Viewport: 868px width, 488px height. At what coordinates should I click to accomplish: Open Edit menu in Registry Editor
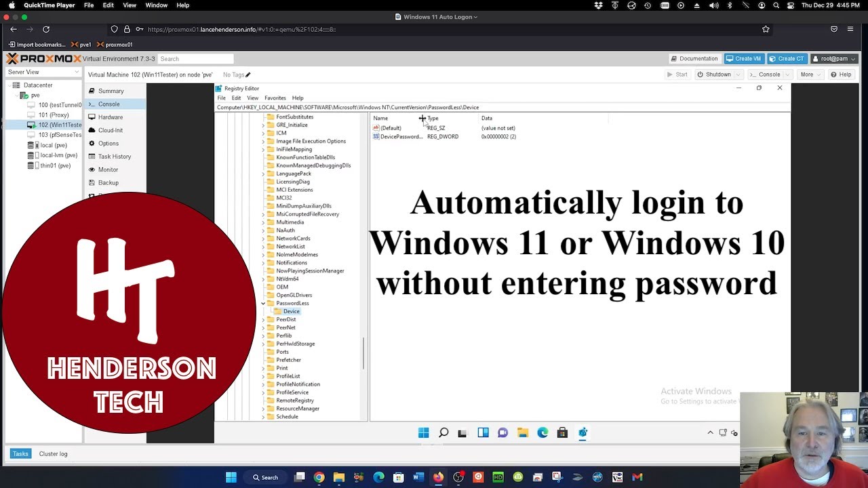(236, 98)
